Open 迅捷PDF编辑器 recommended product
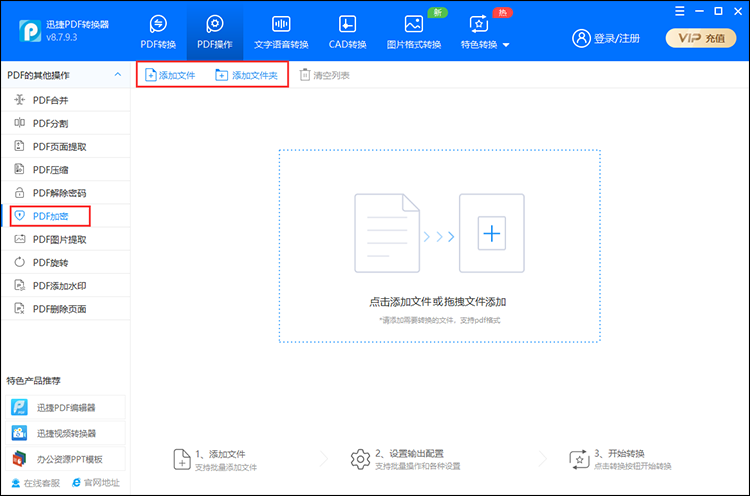Viewport: 750px width, 496px height. [66, 408]
